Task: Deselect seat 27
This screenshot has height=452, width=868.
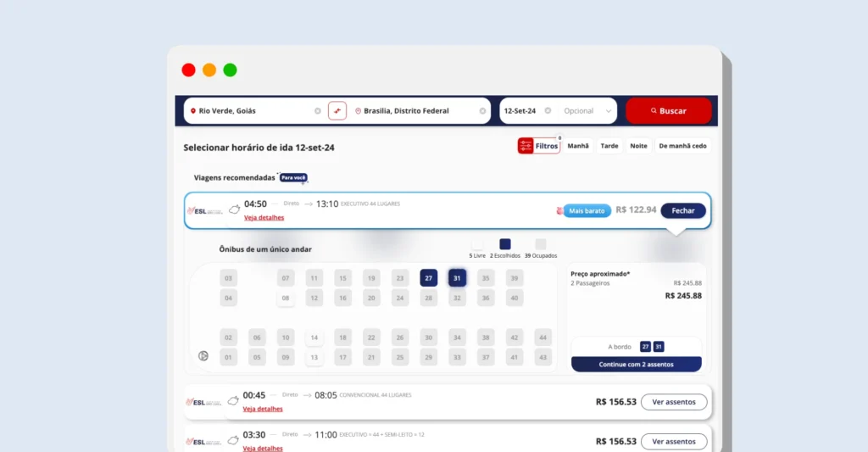Action: [429, 278]
